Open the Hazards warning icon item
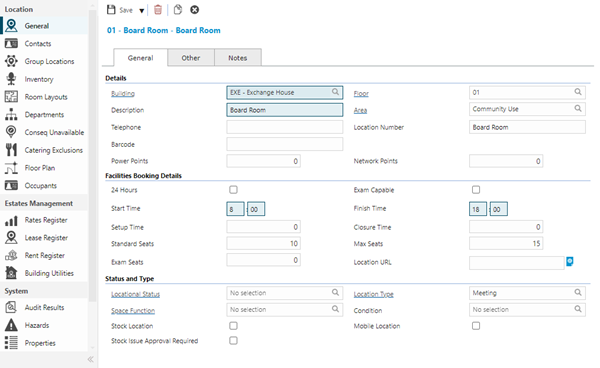The width and height of the screenshot is (600, 368). (x=11, y=325)
